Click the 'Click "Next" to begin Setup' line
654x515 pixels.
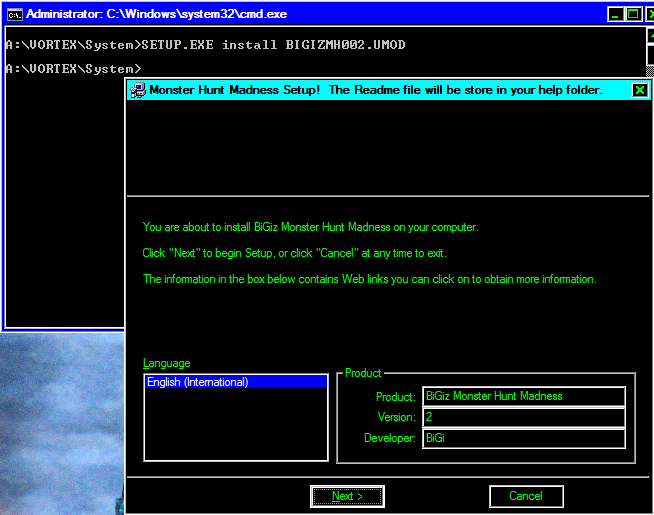click(x=294, y=253)
